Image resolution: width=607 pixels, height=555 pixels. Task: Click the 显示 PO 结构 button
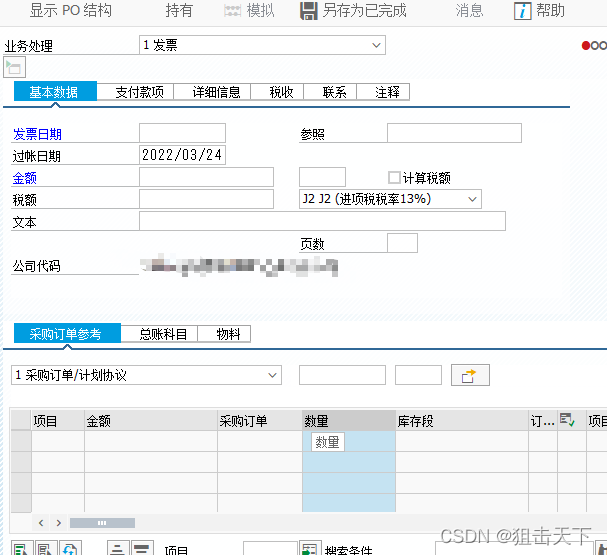(x=71, y=10)
